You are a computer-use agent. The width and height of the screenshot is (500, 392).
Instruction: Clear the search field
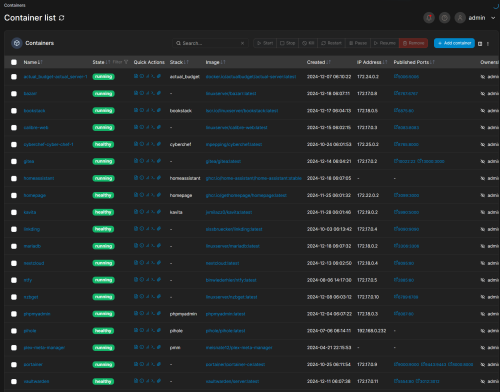tap(242, 43)
